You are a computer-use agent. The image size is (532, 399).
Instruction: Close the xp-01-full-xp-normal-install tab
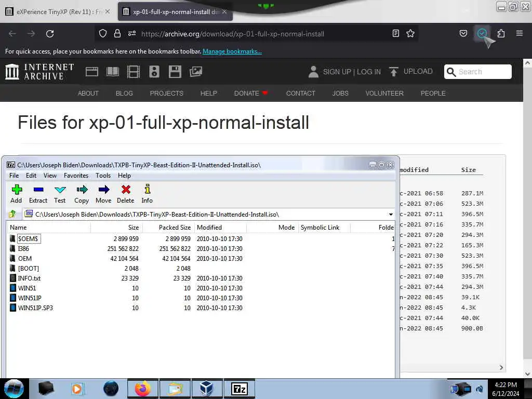pyautogui.click(x=224, y=11)
